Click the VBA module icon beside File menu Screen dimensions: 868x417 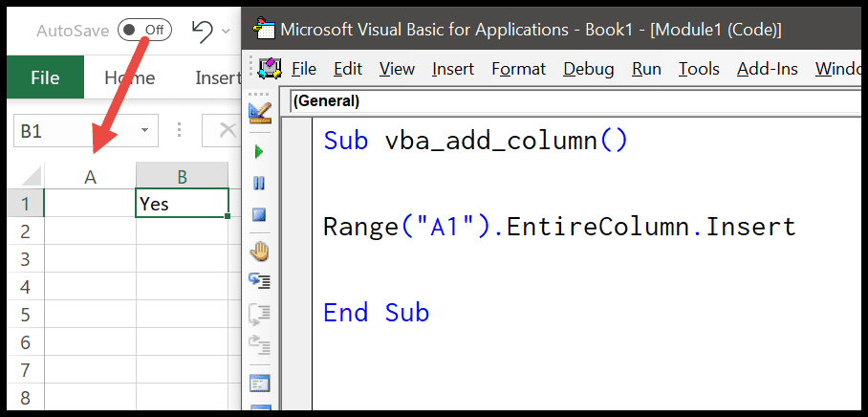271,69
